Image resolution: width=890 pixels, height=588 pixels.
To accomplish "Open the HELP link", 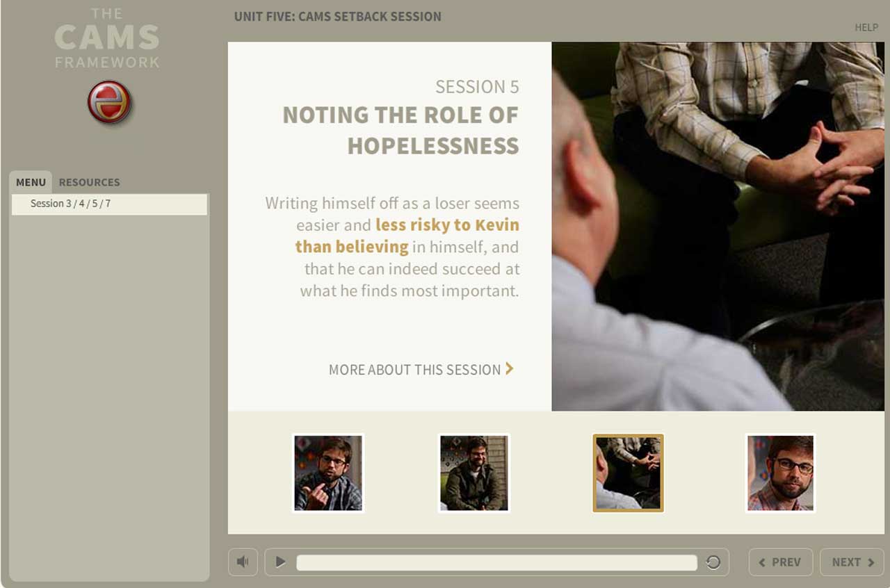I will 866,27.
